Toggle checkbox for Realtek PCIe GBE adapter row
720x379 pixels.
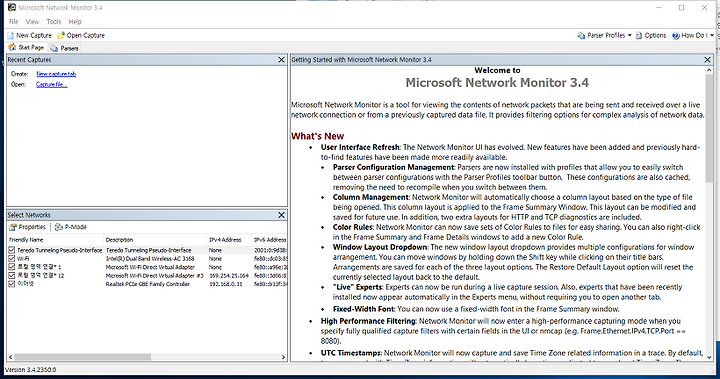coord(12,284)
